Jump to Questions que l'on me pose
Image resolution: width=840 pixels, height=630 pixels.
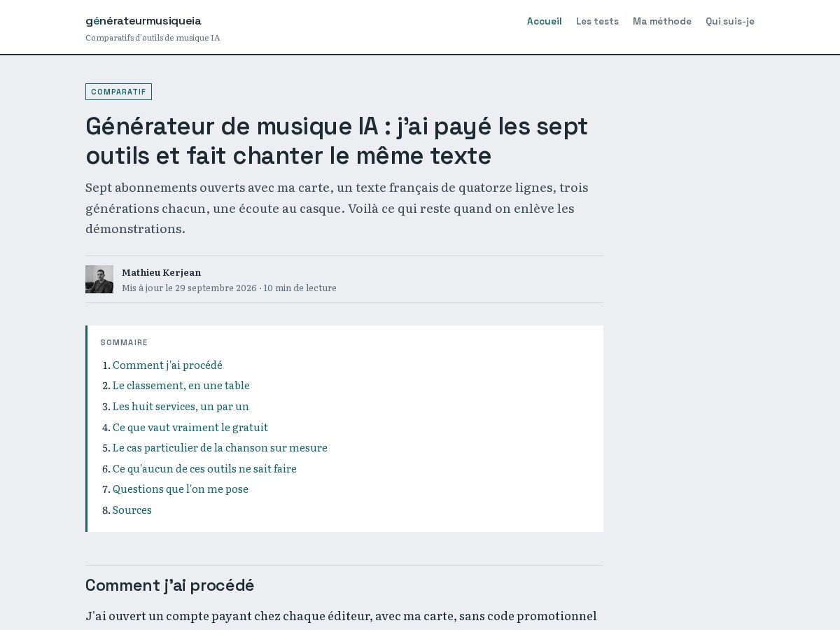(181, 489)
